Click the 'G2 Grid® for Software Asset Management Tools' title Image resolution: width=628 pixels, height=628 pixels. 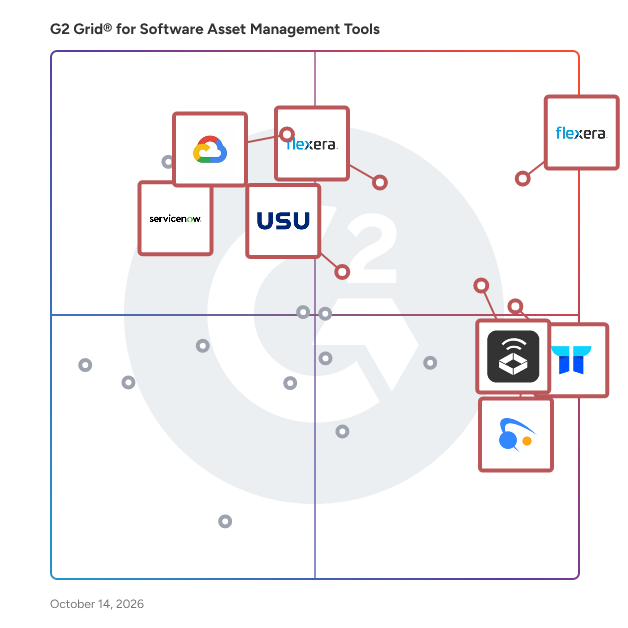point(215,29)
